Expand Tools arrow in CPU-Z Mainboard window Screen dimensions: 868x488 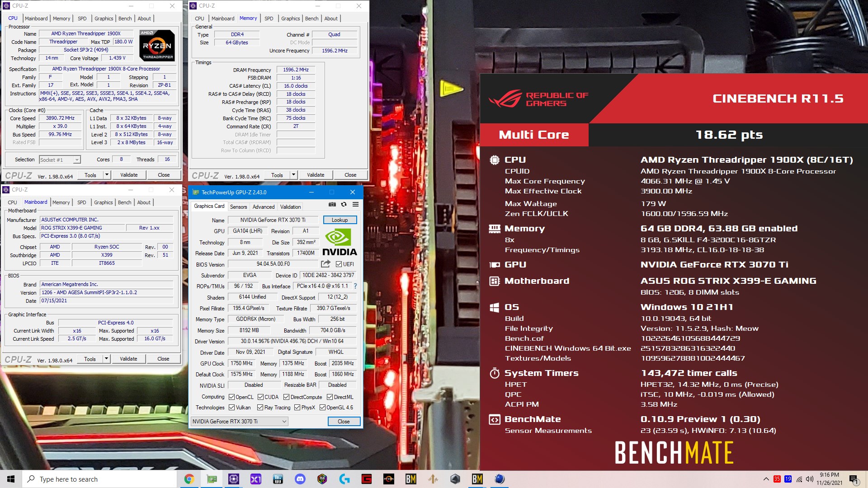106,359
